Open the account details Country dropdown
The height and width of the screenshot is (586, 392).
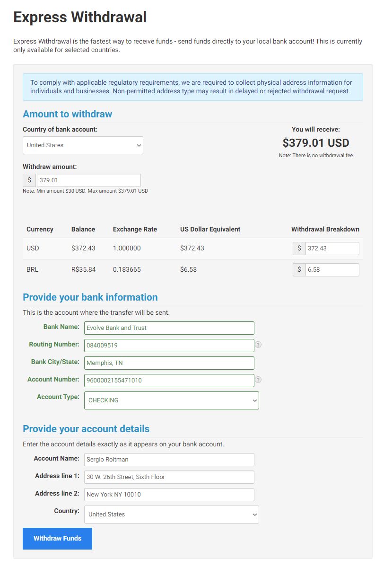point(172,515)
